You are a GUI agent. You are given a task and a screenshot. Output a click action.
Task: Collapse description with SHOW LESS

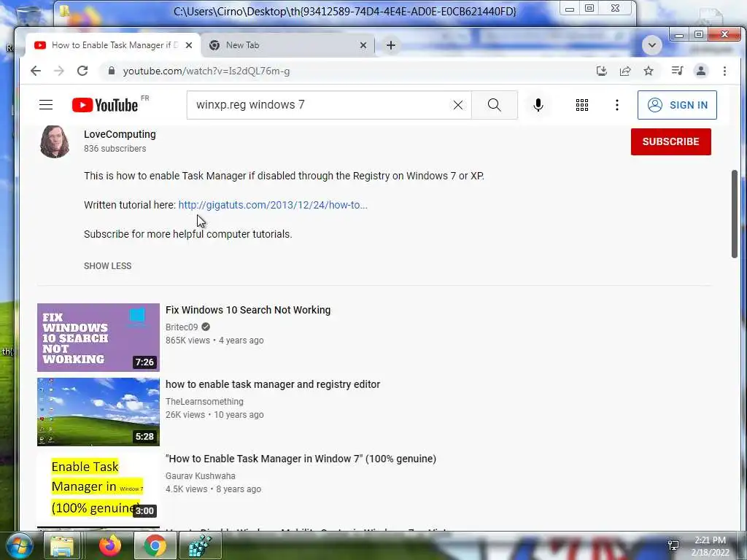[x=108, y=265]
